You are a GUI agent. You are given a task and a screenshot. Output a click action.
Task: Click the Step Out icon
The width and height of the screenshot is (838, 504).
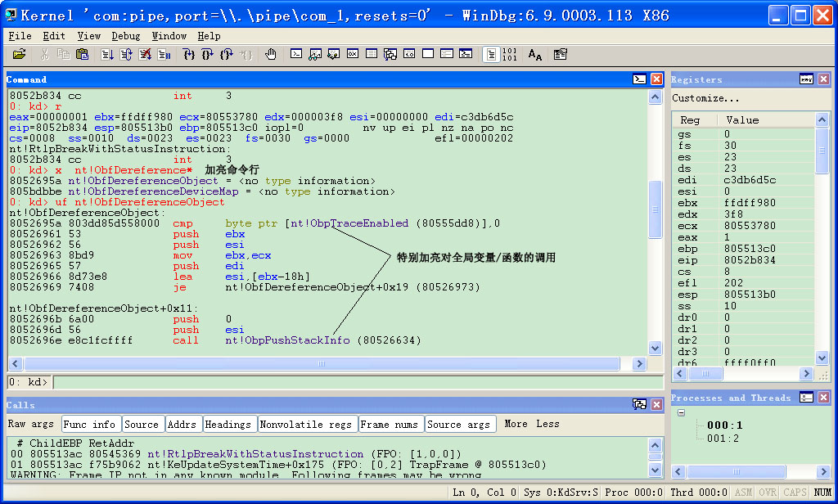point(226,54)
